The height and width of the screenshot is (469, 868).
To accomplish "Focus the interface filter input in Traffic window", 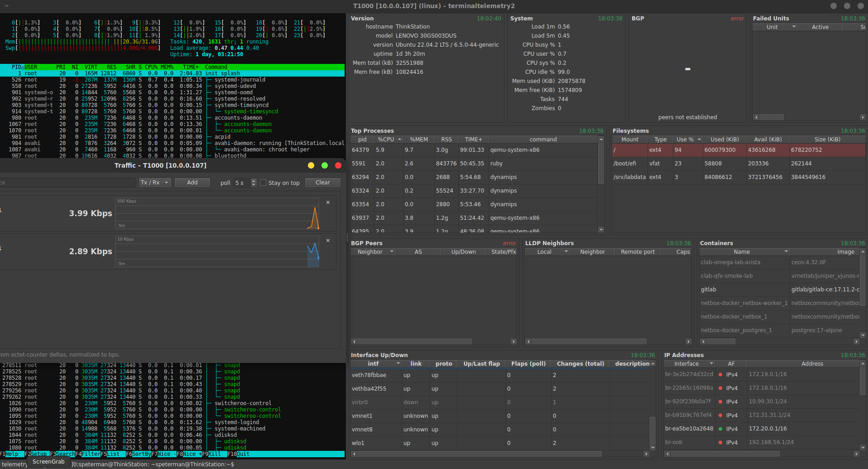I will click(67, 183).
